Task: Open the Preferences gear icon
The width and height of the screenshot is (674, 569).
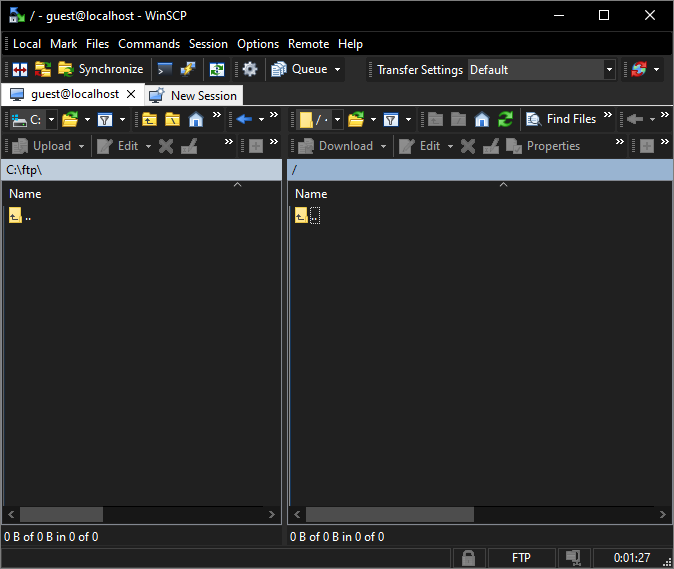Action: pos(250,69)
